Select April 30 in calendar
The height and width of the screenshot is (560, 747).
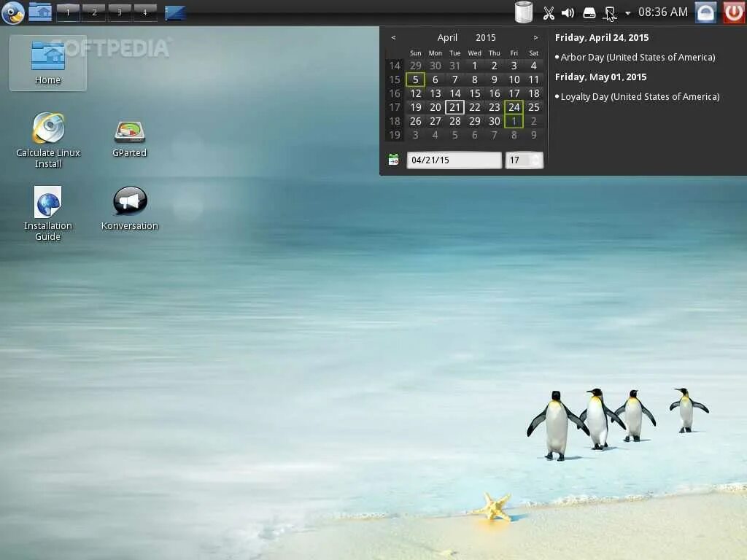pyautogui.click(x=495, y=121)
